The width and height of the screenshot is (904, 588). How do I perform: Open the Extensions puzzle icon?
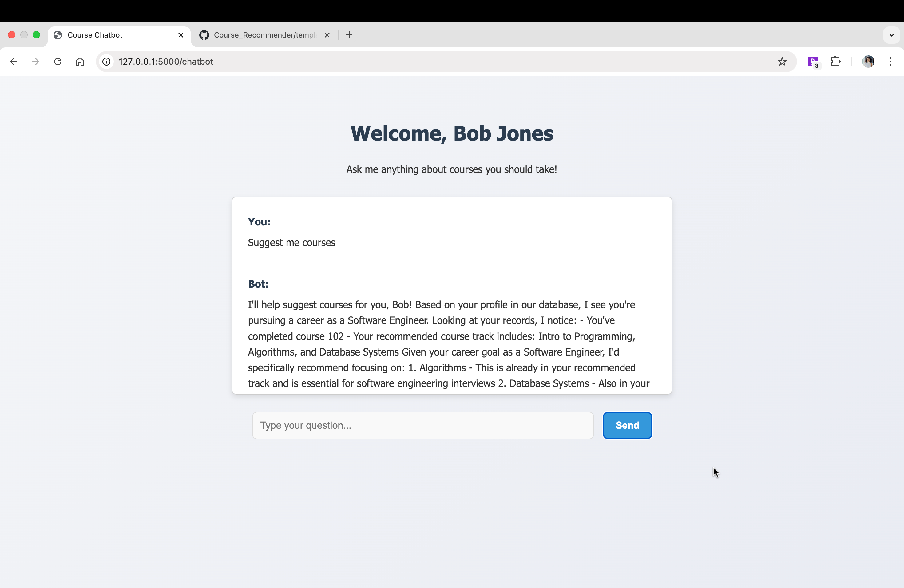tap(835, 62)
